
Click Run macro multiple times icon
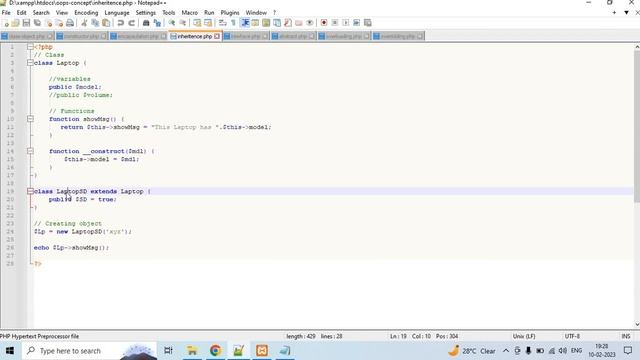356,23
